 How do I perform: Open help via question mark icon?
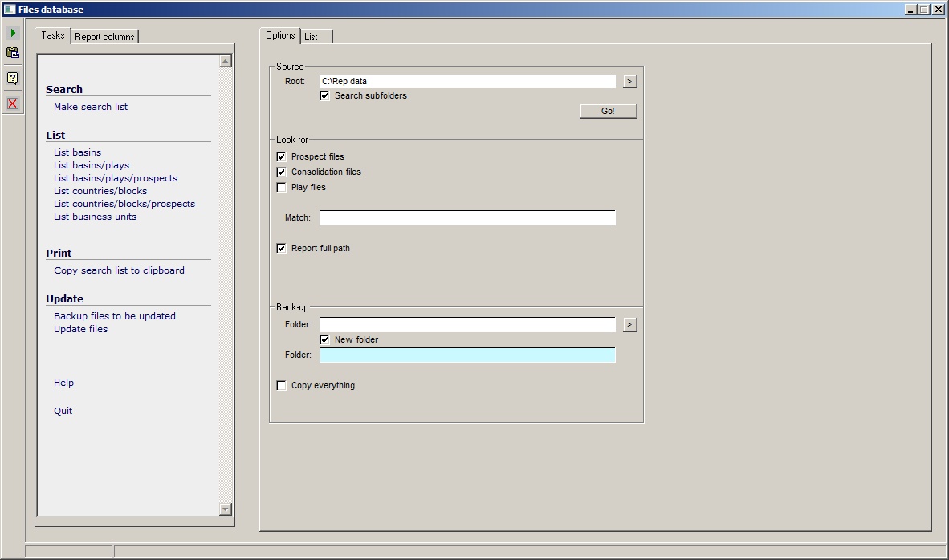(13, 79)
